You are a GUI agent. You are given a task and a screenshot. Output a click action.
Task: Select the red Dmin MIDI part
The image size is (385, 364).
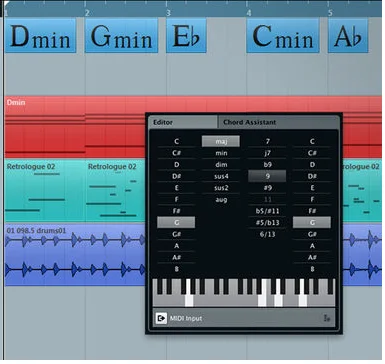[75, 127]
